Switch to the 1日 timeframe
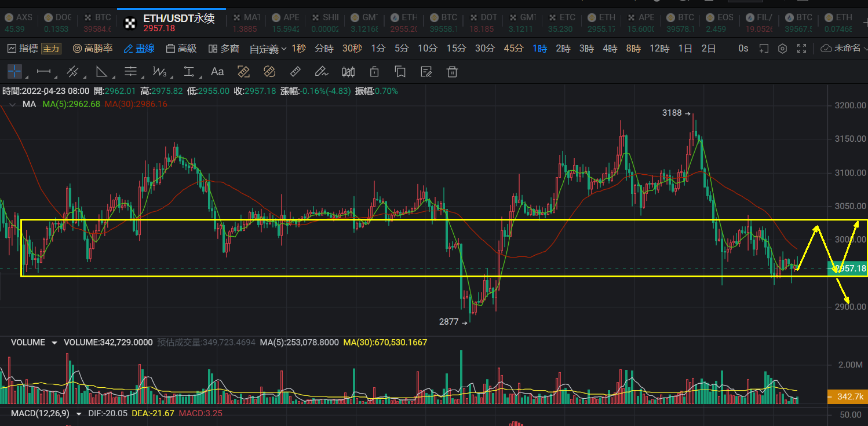The width and height of the screenshot is (868, 426). point(685,49)
